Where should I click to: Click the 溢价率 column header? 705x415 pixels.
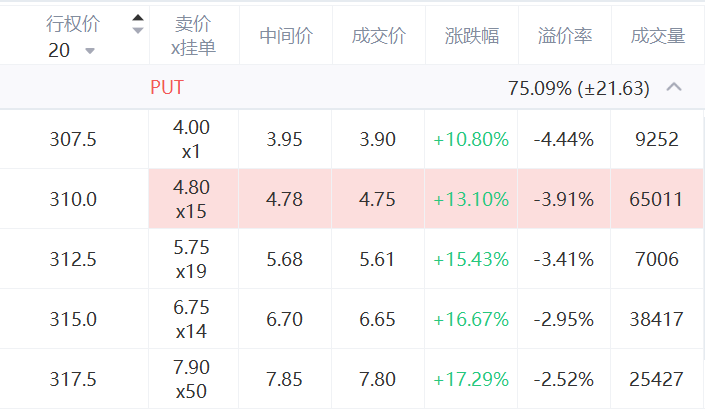(x=565, y=36)
